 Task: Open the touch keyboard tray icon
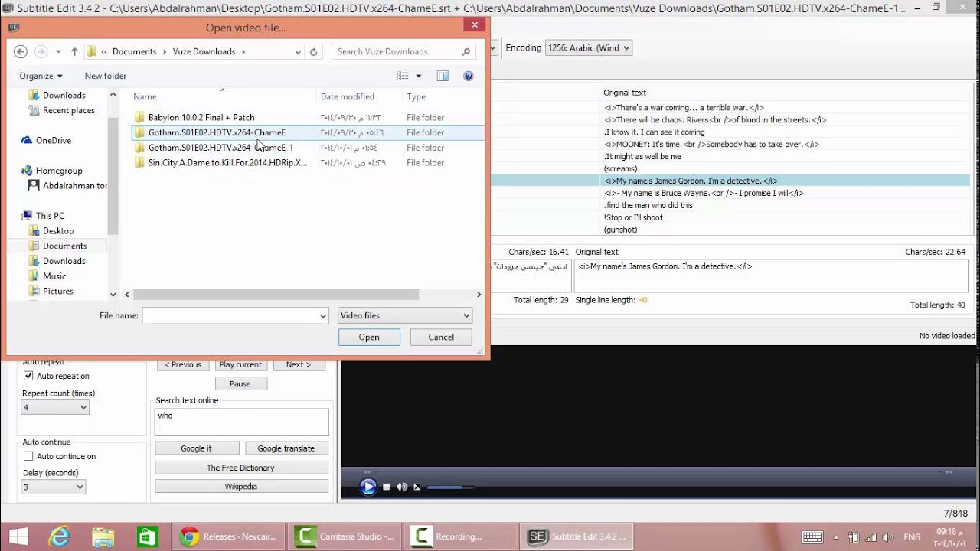(x=812, y=537)
